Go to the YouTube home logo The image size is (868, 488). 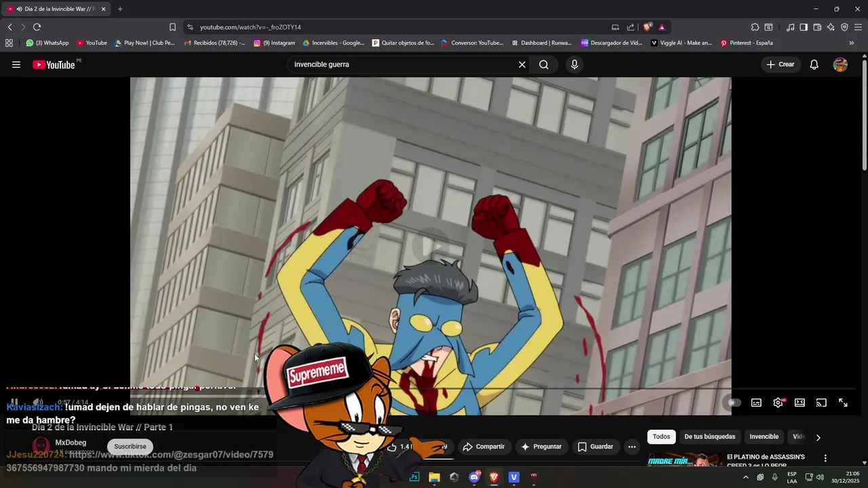[54, 64]
